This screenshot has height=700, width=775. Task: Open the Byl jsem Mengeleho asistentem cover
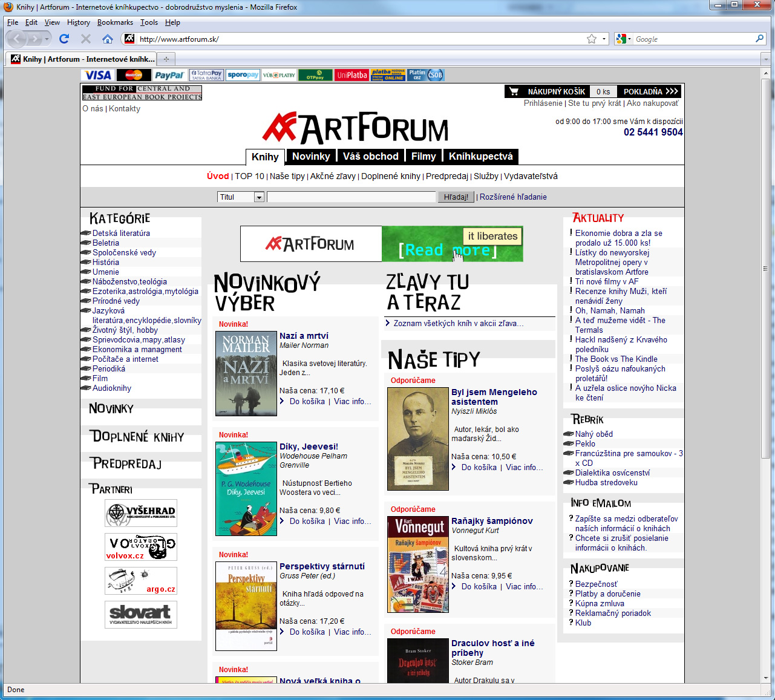tap(418, 439)
